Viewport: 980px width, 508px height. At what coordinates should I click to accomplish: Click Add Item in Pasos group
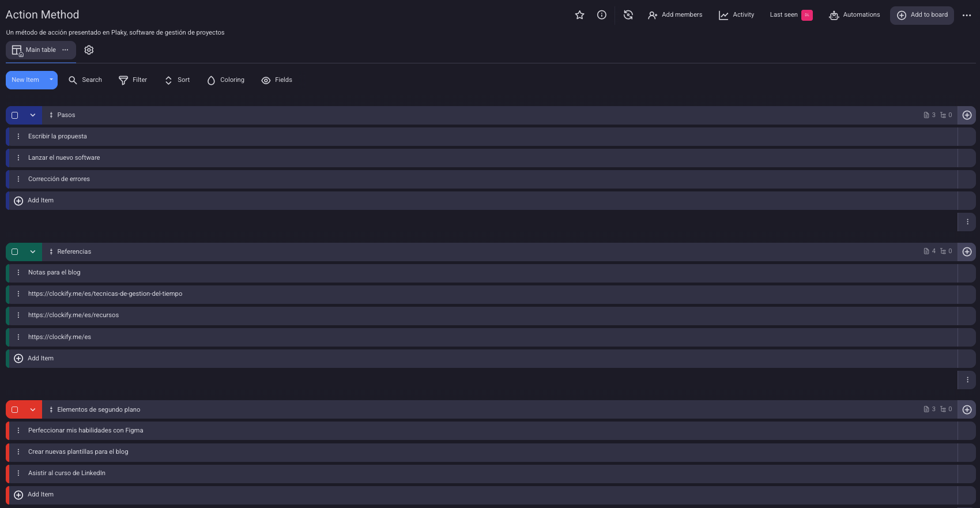(34, 201)
